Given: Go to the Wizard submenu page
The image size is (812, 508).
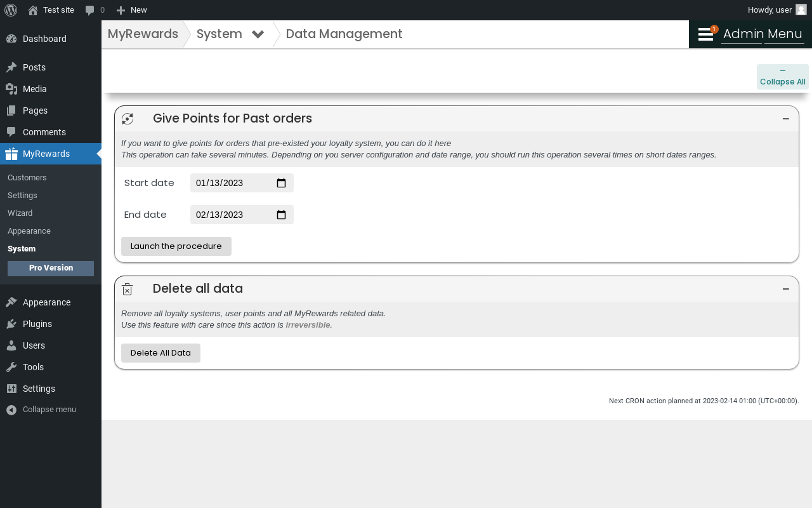Looking at the screenshot, I should click(20, 213).
